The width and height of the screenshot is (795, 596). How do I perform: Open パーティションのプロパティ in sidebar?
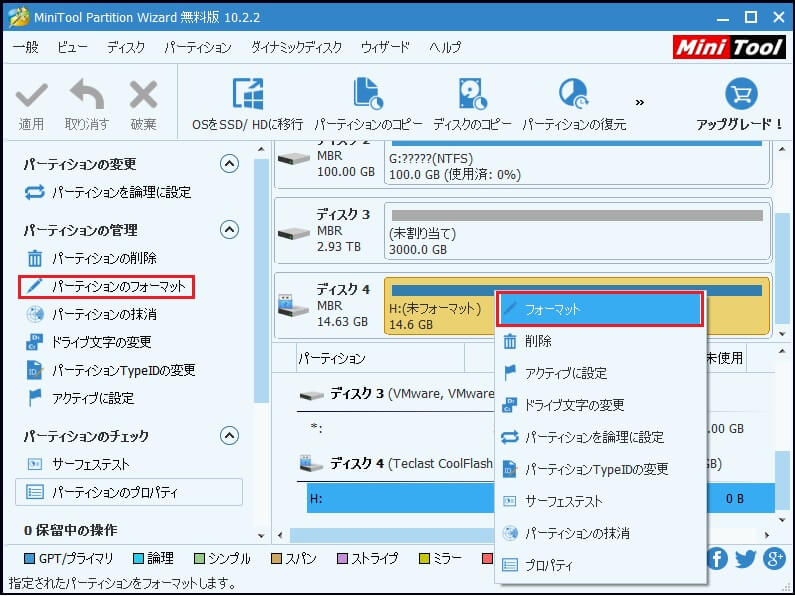click(129, 492)
